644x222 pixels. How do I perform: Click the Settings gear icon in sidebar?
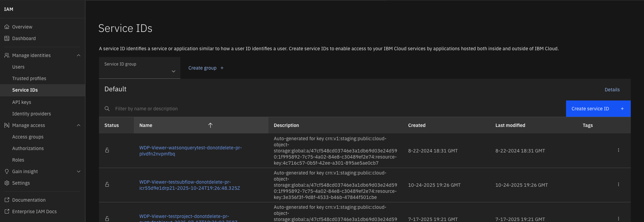(7, 183)
